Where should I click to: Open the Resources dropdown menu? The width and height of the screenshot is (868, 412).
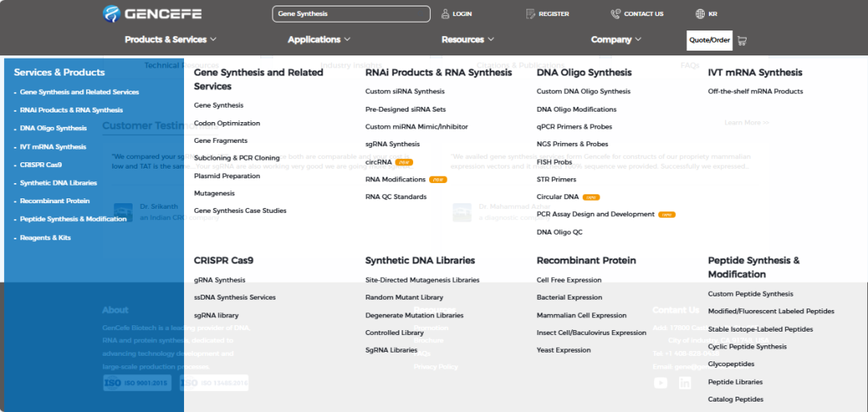(468, 39)
